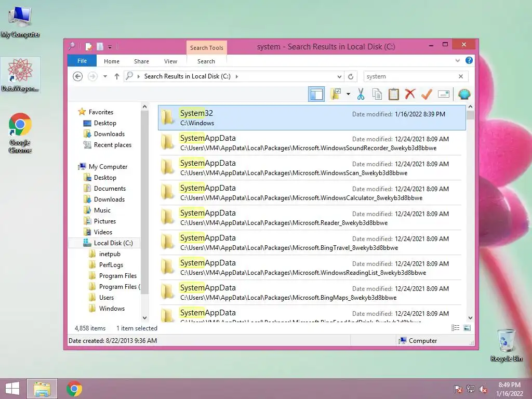Switch to the Home ribbon tab
This screenshot has width=532, height=399.
coord(112,61)
